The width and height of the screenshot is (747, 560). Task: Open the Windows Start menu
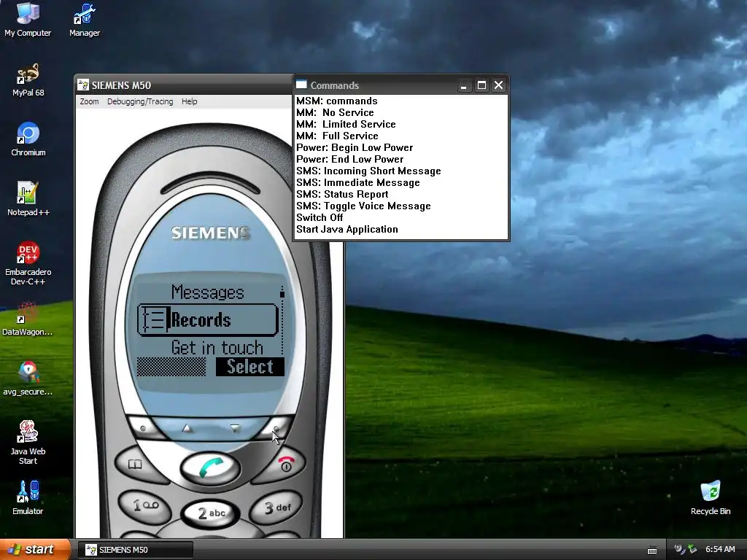pos(35,550)
